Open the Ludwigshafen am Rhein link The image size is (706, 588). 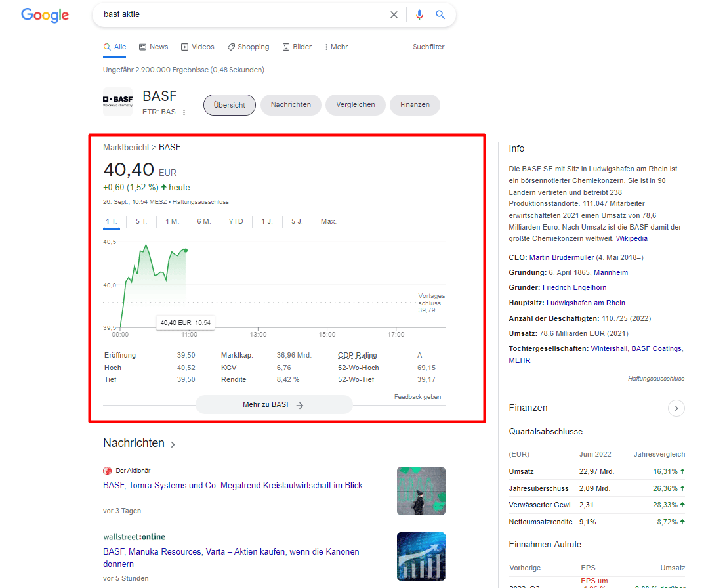[x=586, y=303]
